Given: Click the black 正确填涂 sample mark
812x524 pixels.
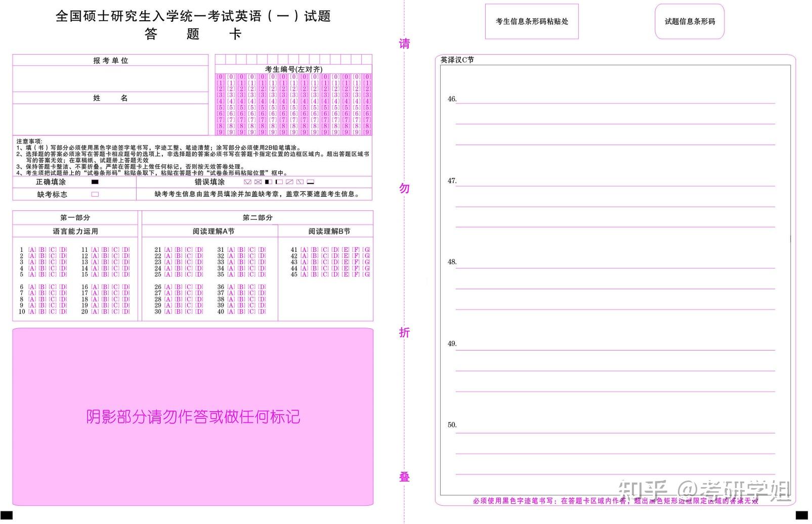Looking at the screenshot, I should pos(95,182).
